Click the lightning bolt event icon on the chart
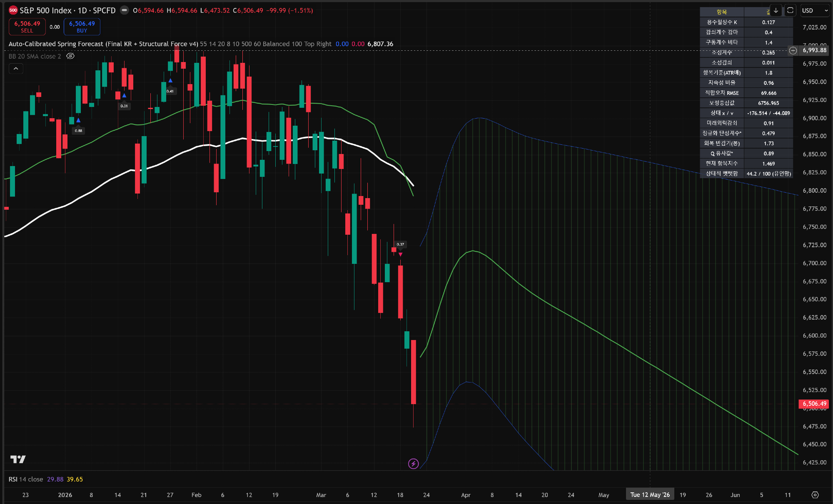Image resolution: width=833 pixels, height=504 pixels. [413, 464]
